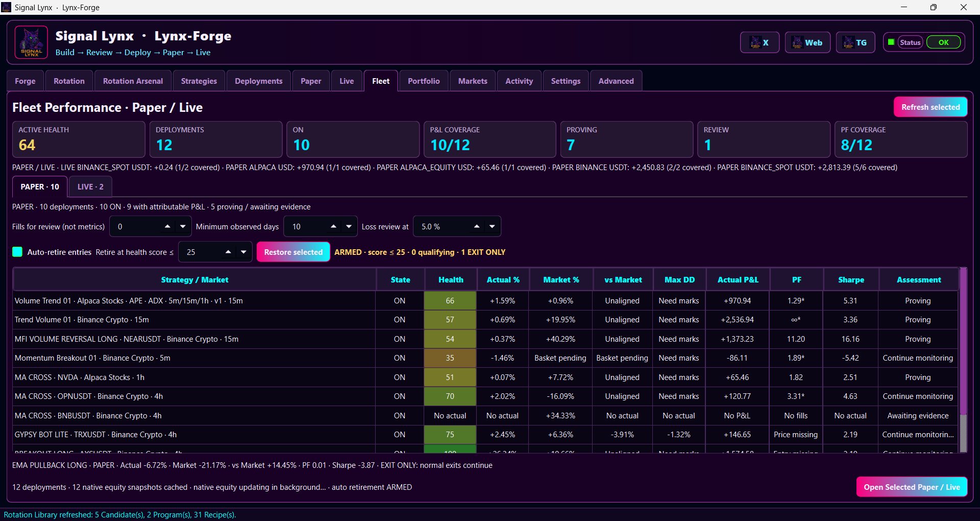The image size is (980, 521).
Task: Sort by the Actual P&L column header
Action: point(738,279)
